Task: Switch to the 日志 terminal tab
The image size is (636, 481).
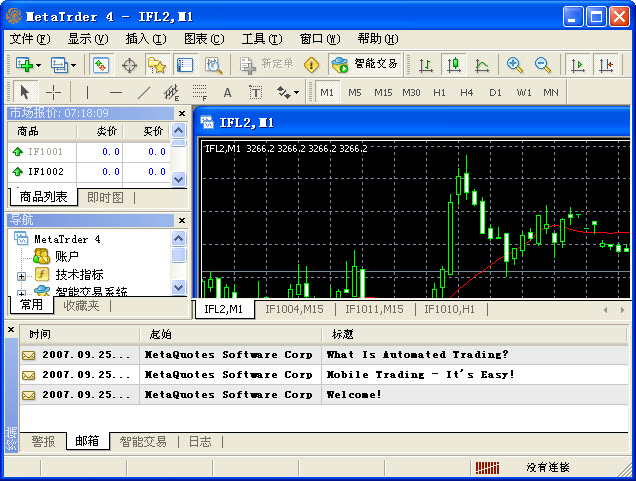Action: tap(200, 441)
